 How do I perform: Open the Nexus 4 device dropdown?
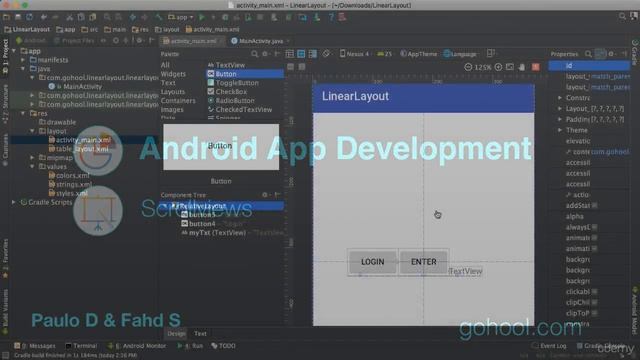[x=355, y=54]
